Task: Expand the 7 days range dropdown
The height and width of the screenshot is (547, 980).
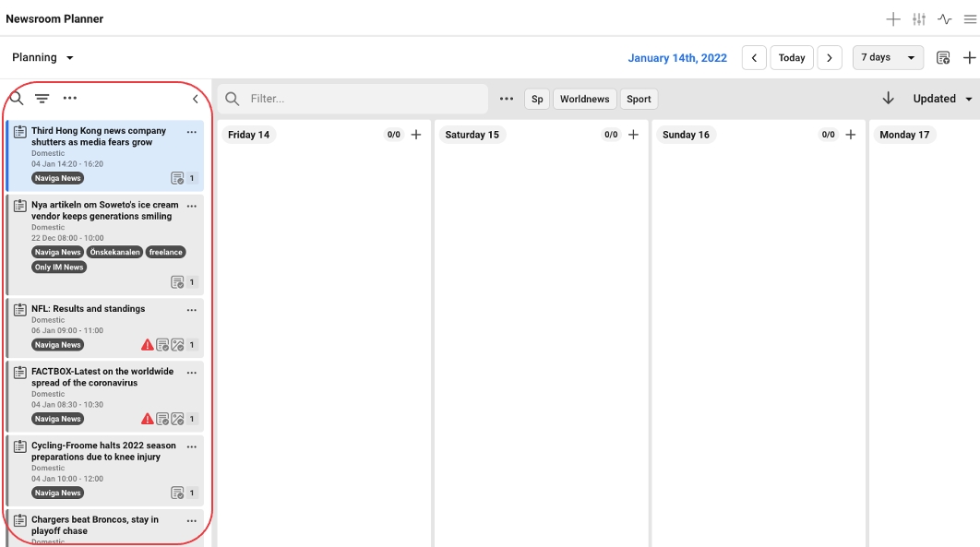Action: [888, 57]
